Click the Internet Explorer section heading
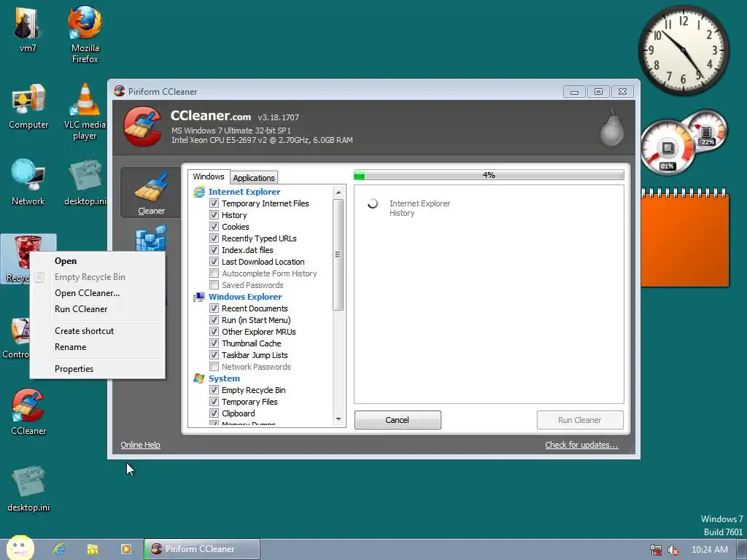Viewport: 747px width, 560px height. pyautogui.click(x=244, y=192)
